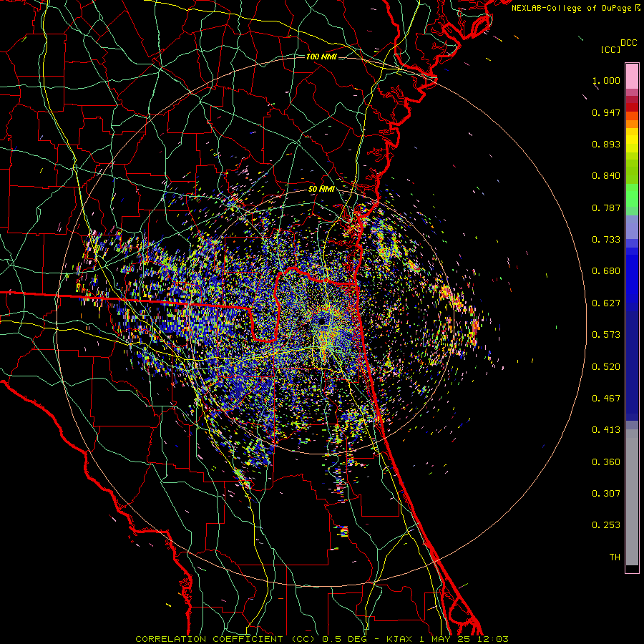This screenshot has height=644, width=644.
Task: Click the KJAX radar site center void
Action: [x=322, y=320]
